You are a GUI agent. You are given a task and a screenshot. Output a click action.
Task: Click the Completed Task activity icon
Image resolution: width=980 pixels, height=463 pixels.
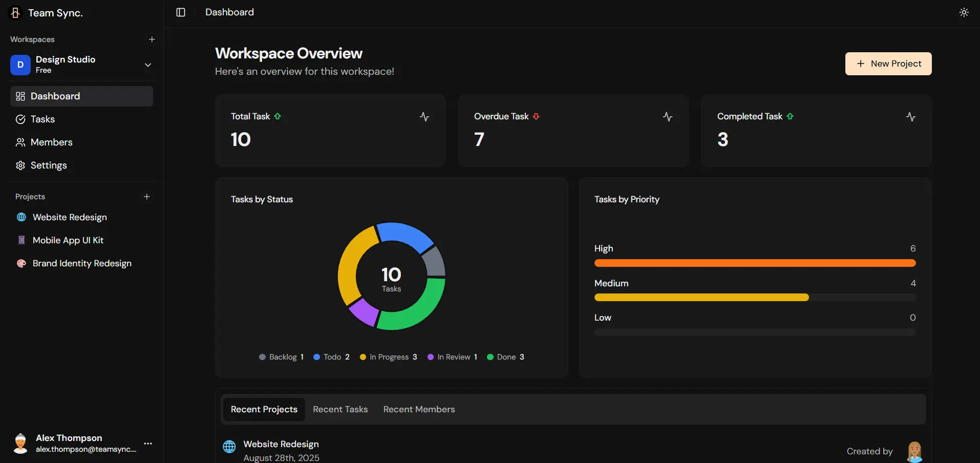click(910, 117)
